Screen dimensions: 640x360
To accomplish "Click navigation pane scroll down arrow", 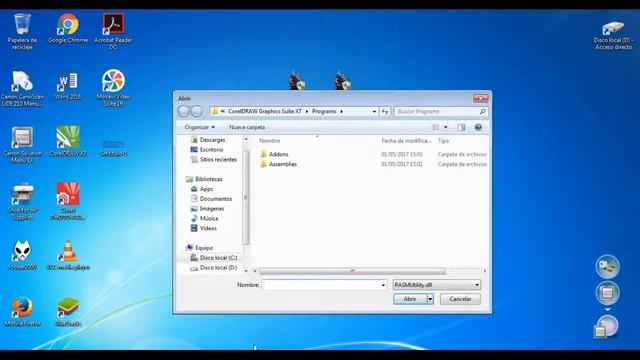I will tap(246, 271).
